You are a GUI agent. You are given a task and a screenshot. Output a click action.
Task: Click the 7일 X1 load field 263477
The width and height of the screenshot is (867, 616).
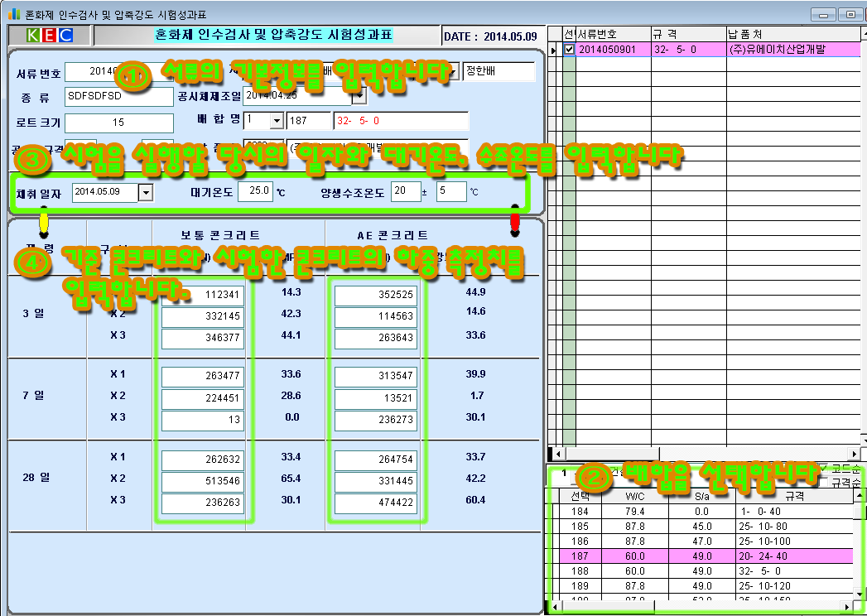tap(202, 376)
